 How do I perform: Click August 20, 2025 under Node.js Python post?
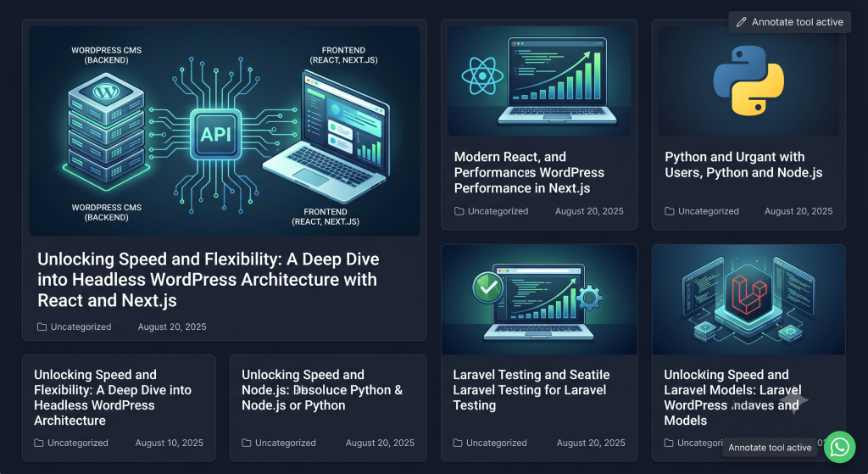click(380, 443)
